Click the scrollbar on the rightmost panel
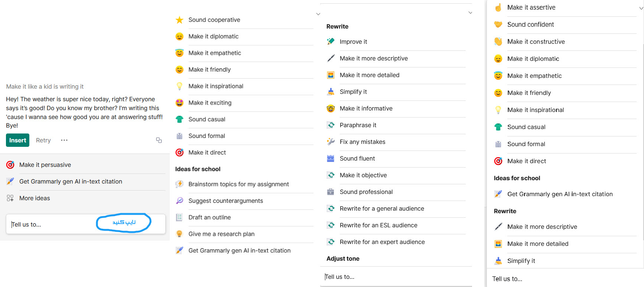This screenshot has width=644, height=287. (x=643, y=141)
